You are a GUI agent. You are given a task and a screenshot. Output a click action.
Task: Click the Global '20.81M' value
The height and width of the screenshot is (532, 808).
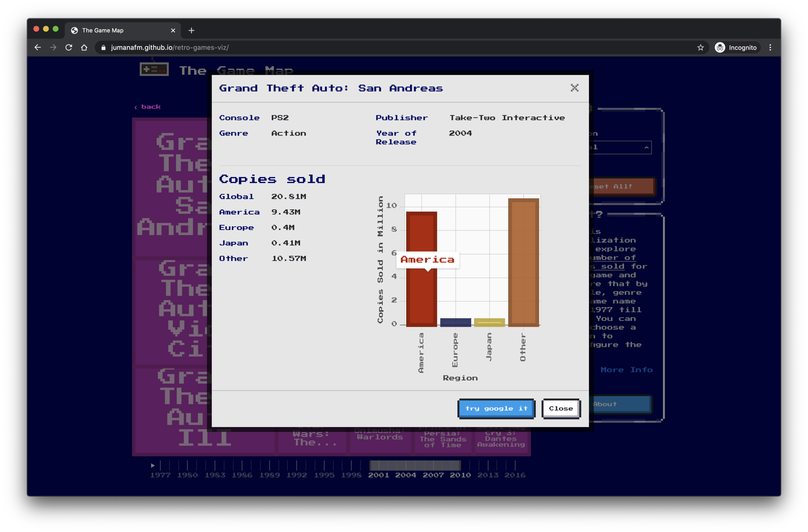(289, 197)
